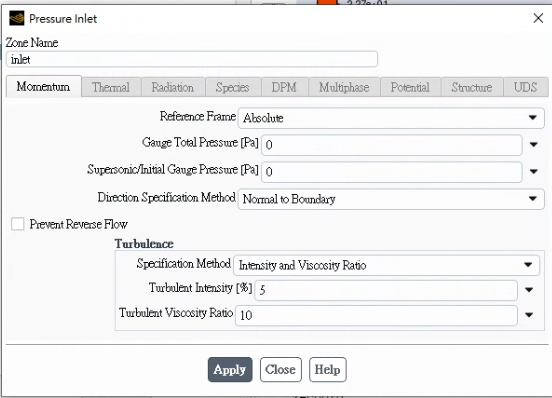
Task: Close the Pressure Inlet dialog window
Action: point(538,18)
